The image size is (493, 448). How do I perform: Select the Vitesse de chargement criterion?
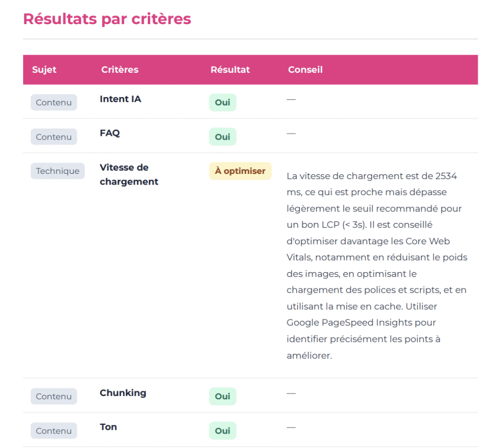[x=129, y=174]
